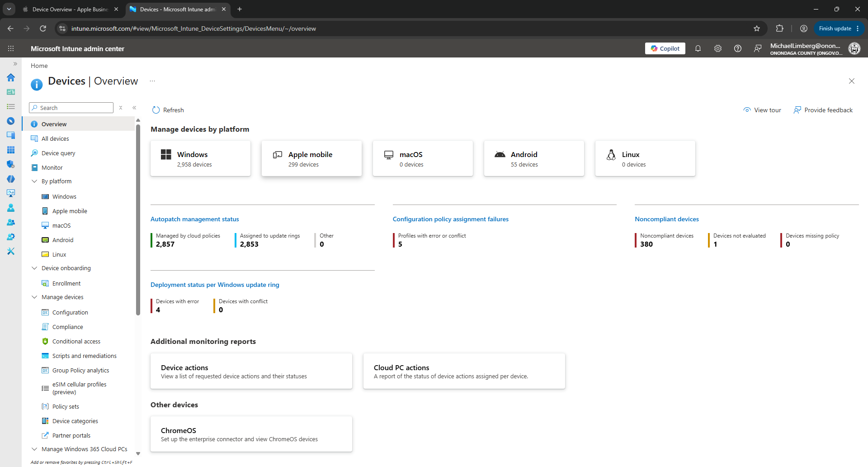Open the Windows platform card
The image size is (868, 467).
point(201,158)
